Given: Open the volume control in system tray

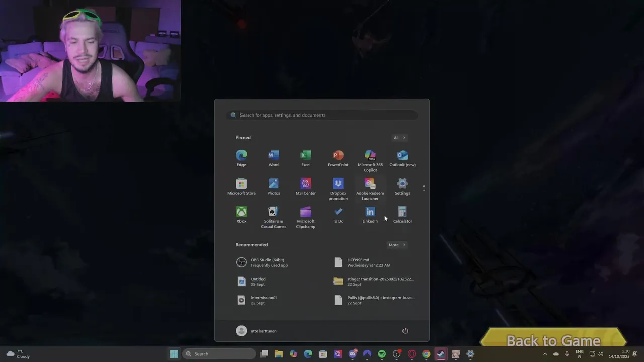Looking at the screenshot, I should coord(600,354).
